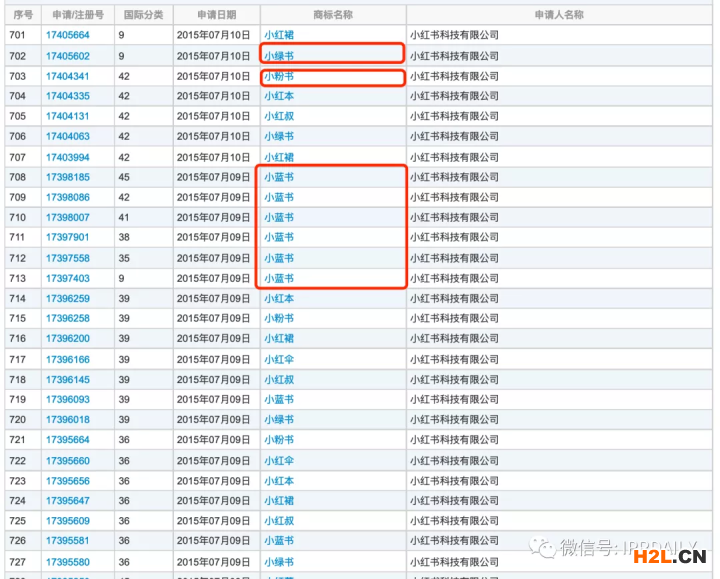This screenshot has height=579, width=720.
Task: Select serial number cell 701
Action: pyautogui.click(x=17, y=35)
